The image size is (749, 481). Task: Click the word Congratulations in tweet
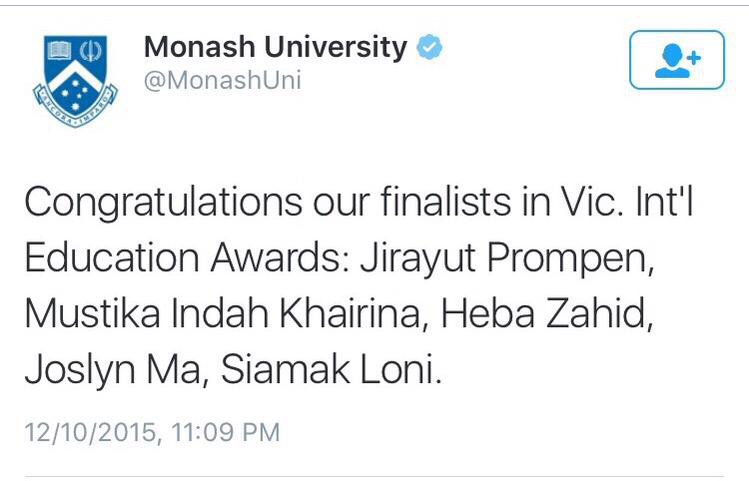coord(163,203)
